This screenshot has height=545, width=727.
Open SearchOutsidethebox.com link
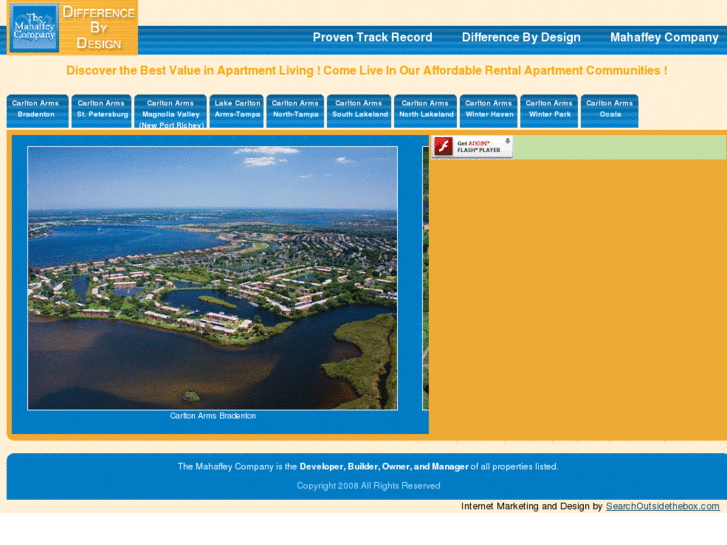[x=663, y=506]
